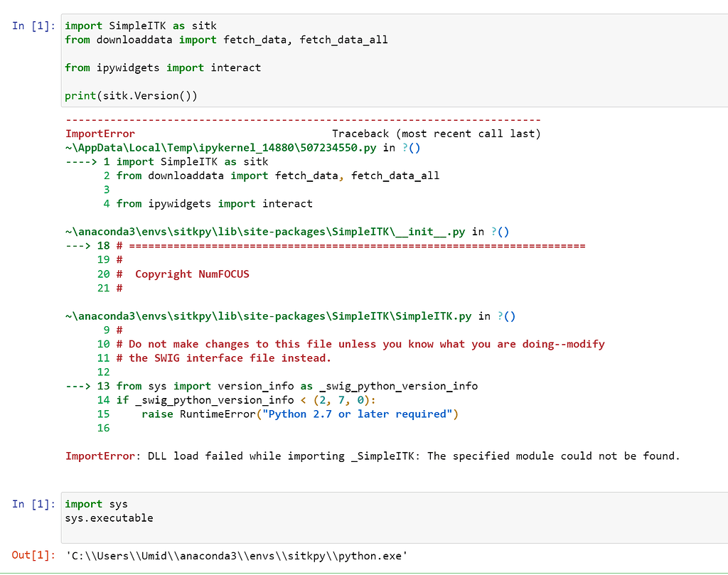Click the python.exe path output string
This screenshot has height=575, width=728.
[x=235, y=555]
